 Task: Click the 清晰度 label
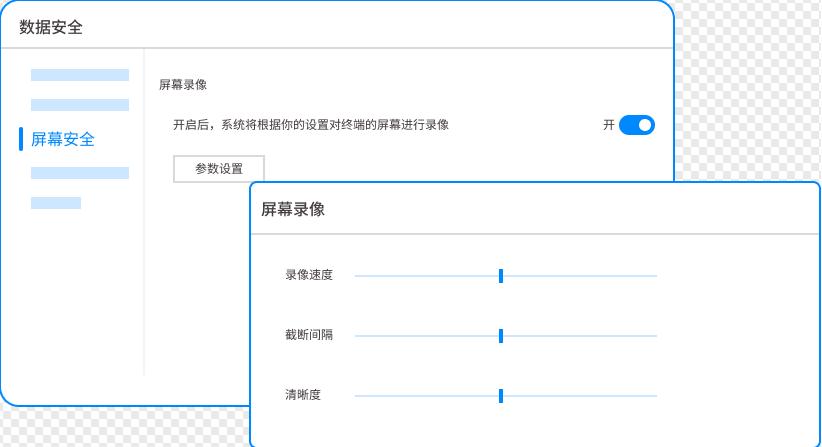click(x=303, y=395)
